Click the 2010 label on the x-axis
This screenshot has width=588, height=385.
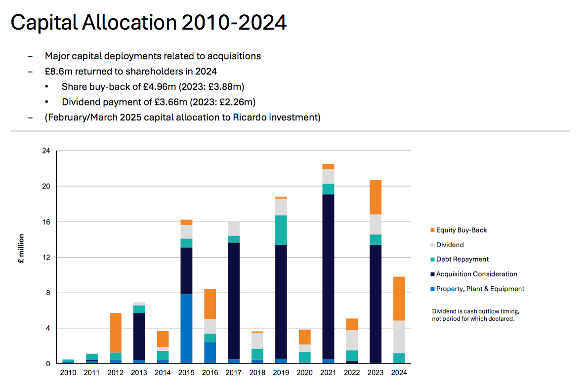68,373
